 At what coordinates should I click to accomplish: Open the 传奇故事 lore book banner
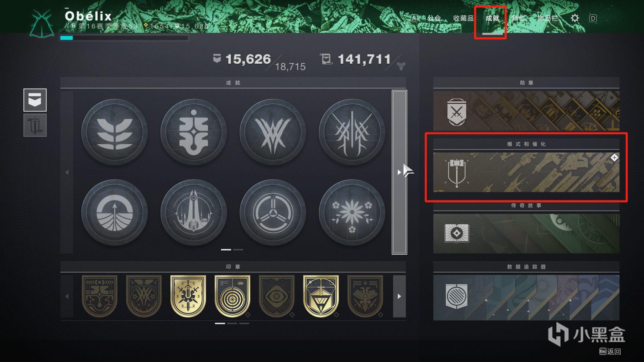coord(526,234)
